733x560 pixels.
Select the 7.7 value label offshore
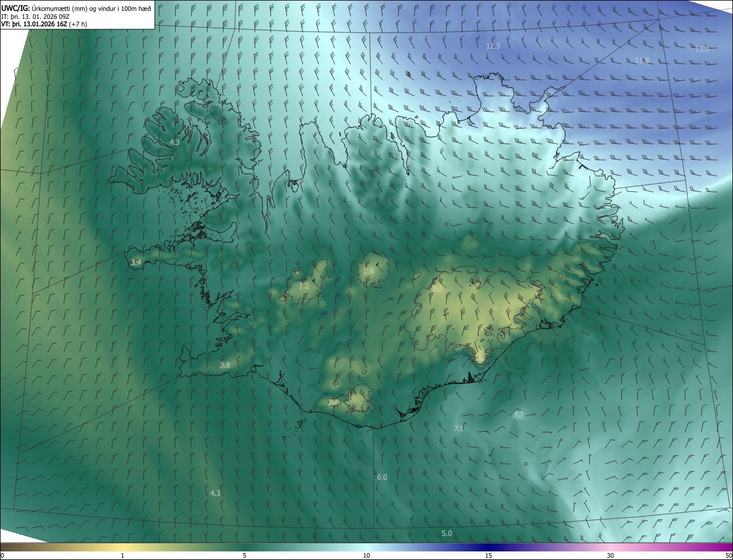(518, 415)
